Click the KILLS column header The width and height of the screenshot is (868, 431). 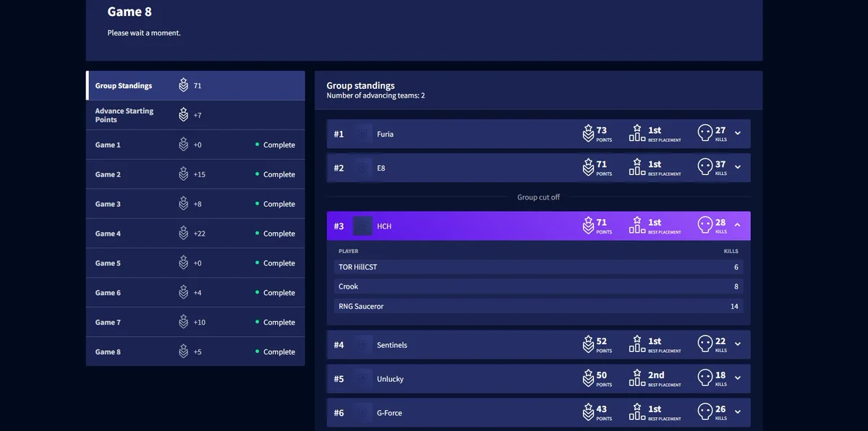[731, 251]
